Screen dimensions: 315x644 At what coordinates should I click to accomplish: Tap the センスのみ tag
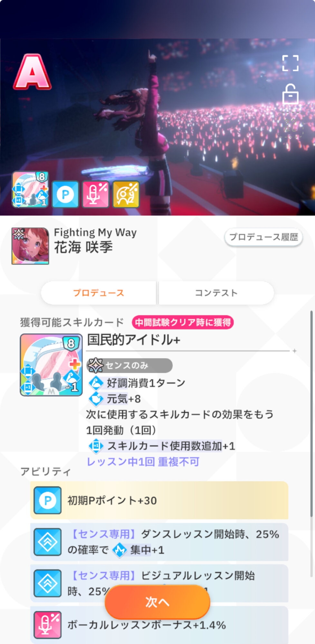[x=129, y=365]
